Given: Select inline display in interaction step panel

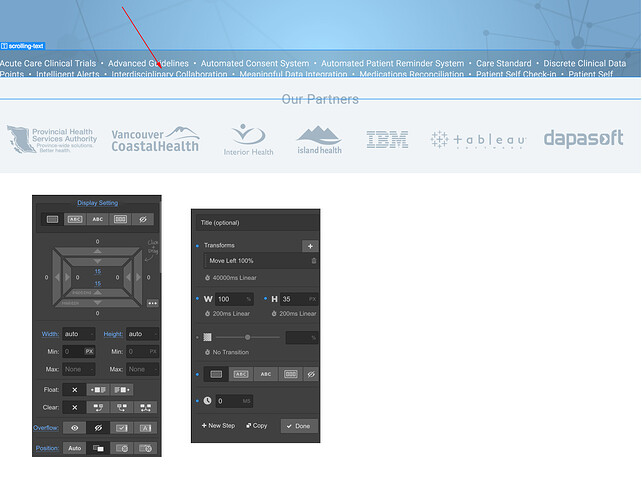Looking at the screenshot, I should [266, 374].
